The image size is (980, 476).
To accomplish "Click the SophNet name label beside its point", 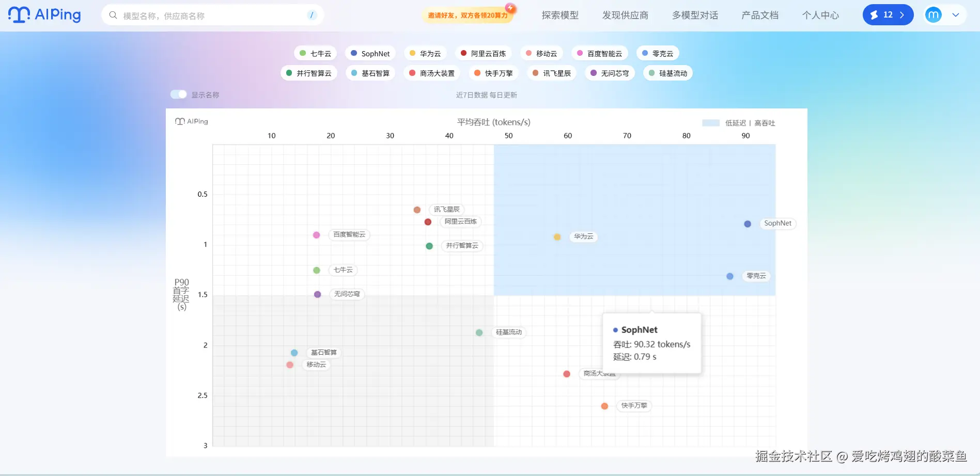I will [x=777, y=223].
